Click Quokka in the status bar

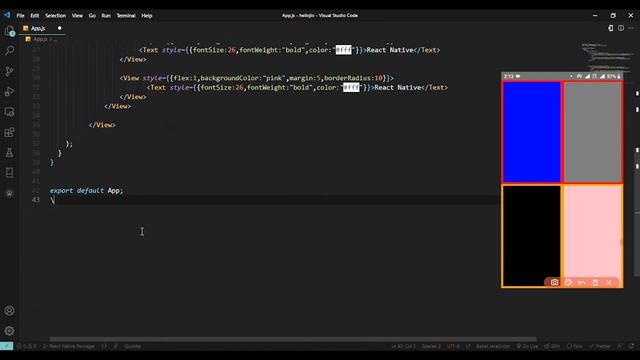[132, 346]
